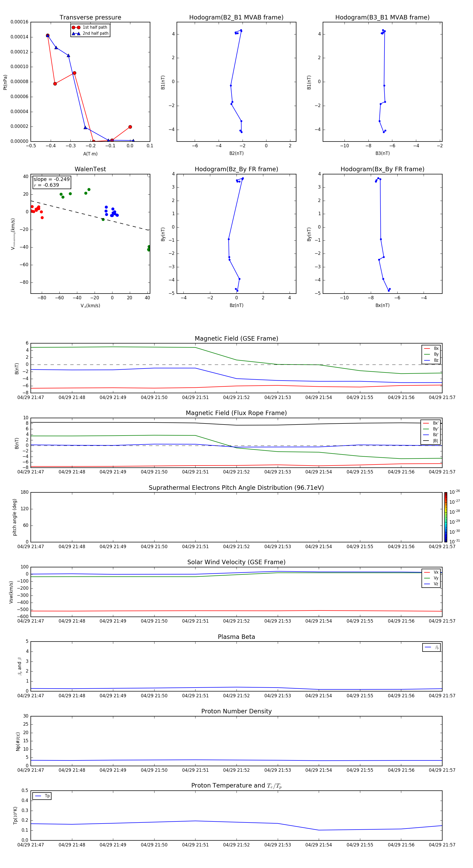Viewport: 473px width, 868px height.
Task: Click the '04/29 21:47' tick under proton temperature plot
Action: coord(31,845)
